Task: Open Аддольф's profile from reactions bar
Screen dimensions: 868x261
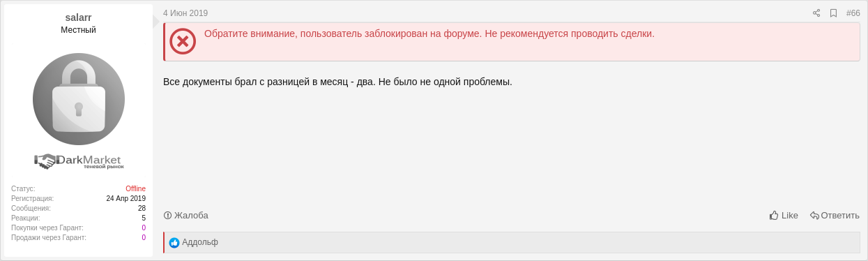Action: pos(200,242)
